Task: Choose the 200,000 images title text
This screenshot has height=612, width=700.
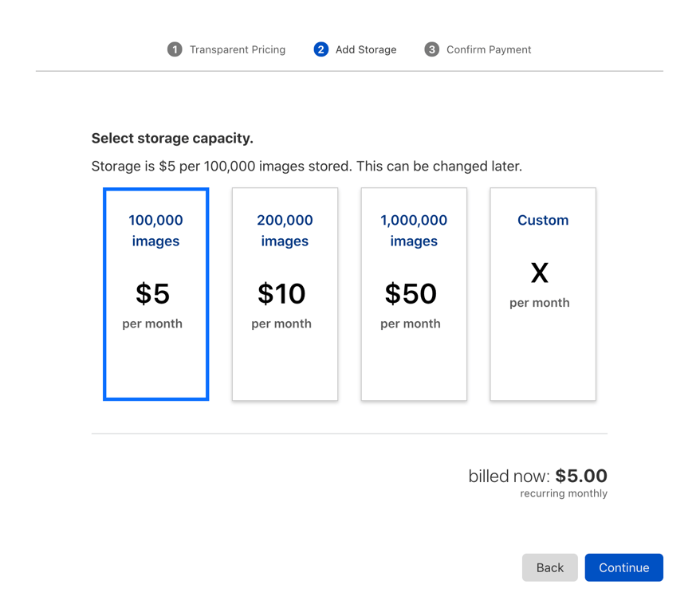Action: pyautogui.click(x=285, y=230)
